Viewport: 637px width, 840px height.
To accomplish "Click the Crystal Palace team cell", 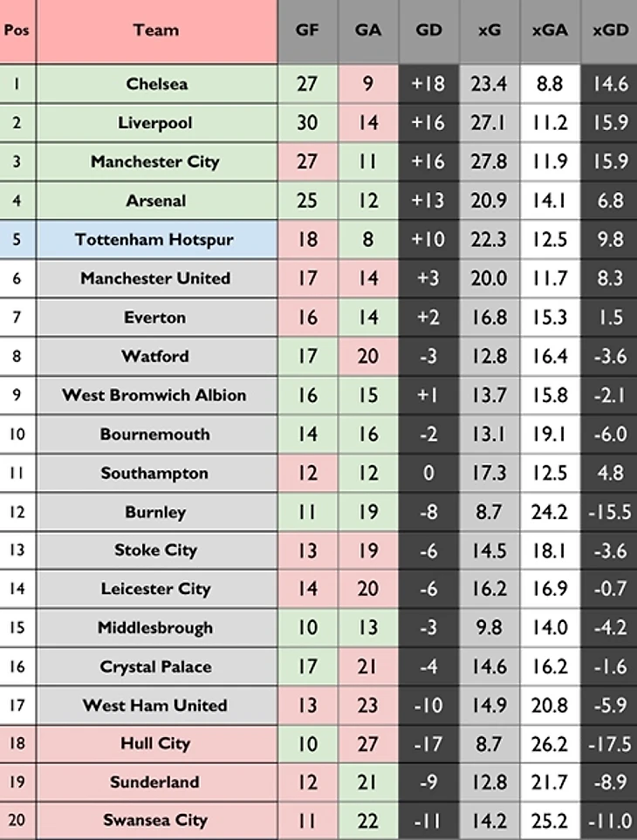I will (156, 667).
